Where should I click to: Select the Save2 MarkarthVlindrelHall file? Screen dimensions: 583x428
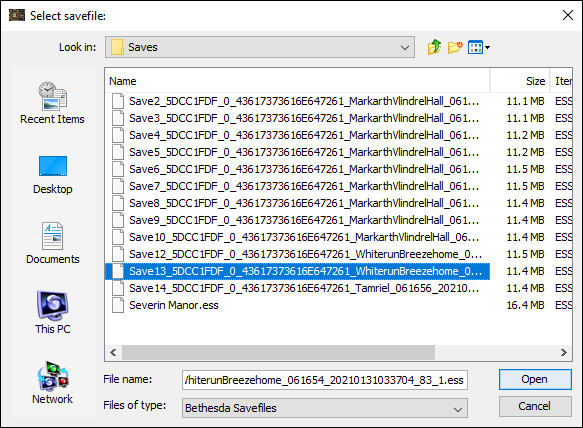(297, 101)
